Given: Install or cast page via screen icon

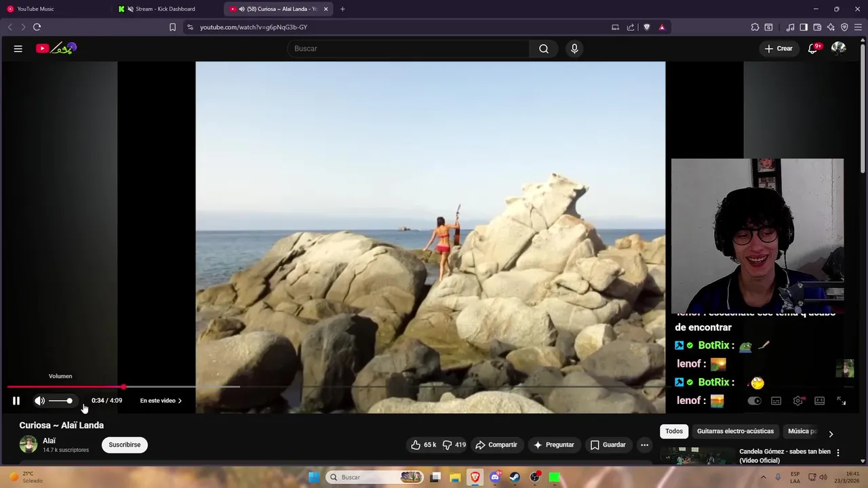Looking at the screenshot, I should coord(615,27).
